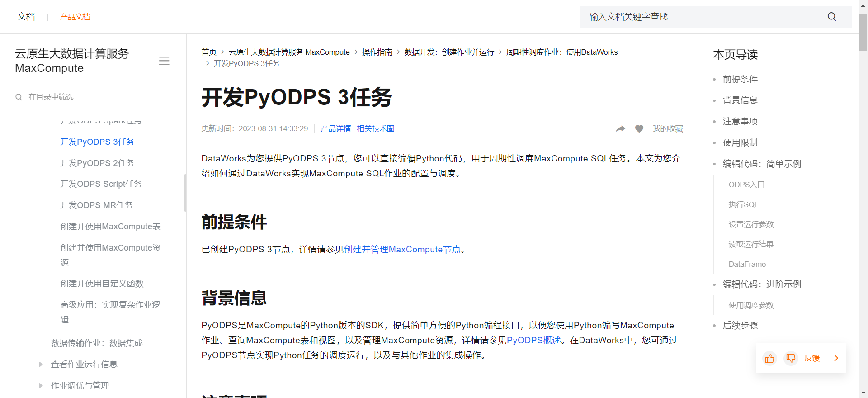Screen dimensions: 868x398
Task: Toggle the sidebar hamburger menu icon
Action: click(x=164, y=61)
